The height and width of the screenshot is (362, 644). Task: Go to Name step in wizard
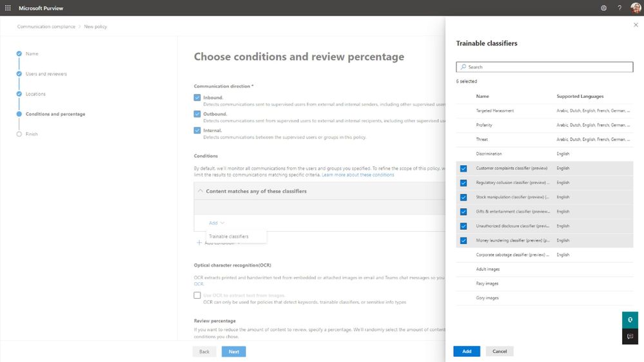click(32, 53)
